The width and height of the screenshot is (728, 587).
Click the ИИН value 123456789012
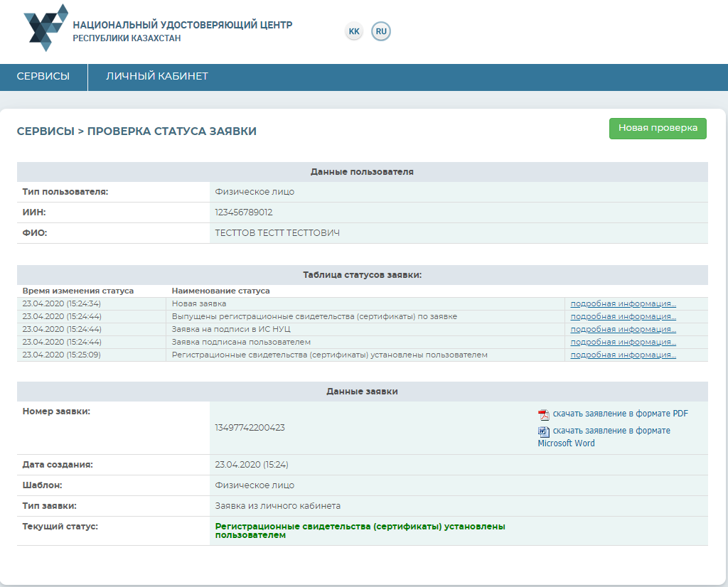point(244,212)
